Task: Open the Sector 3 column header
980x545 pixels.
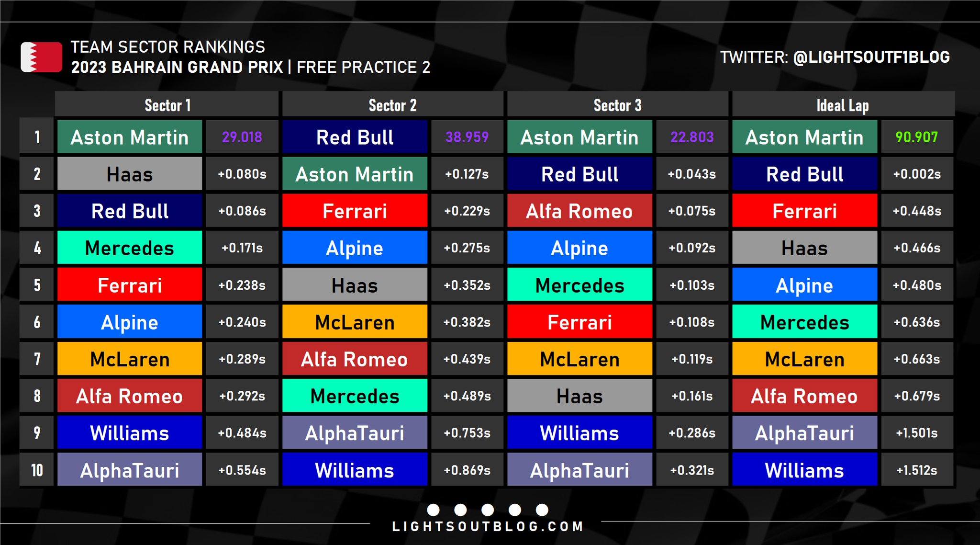Action: [617, 105]
